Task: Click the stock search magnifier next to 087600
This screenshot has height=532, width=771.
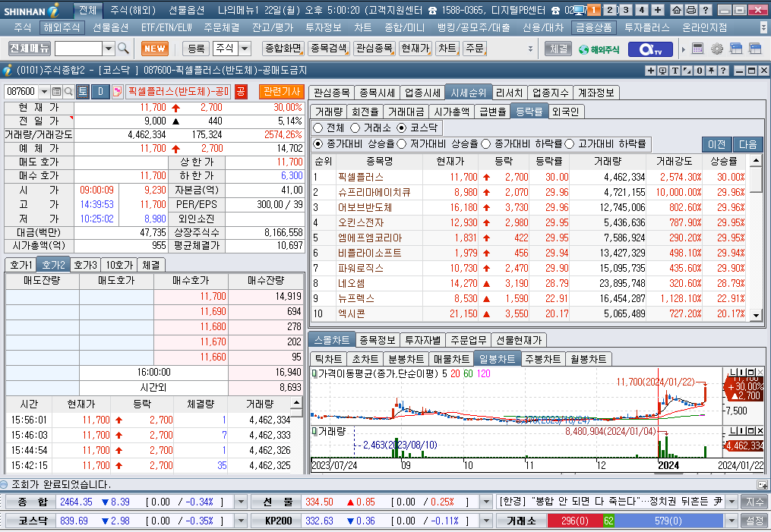Action: point(68,91)
